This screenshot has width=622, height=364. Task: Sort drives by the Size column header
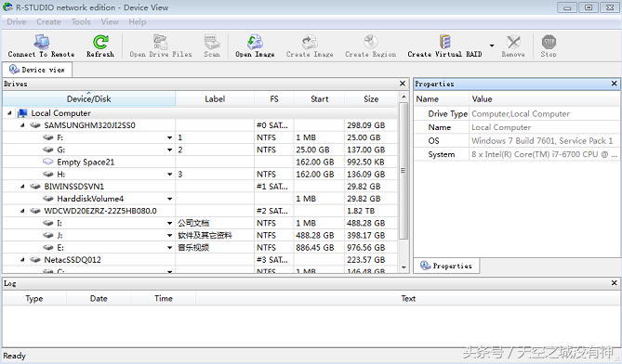[371, 99]
